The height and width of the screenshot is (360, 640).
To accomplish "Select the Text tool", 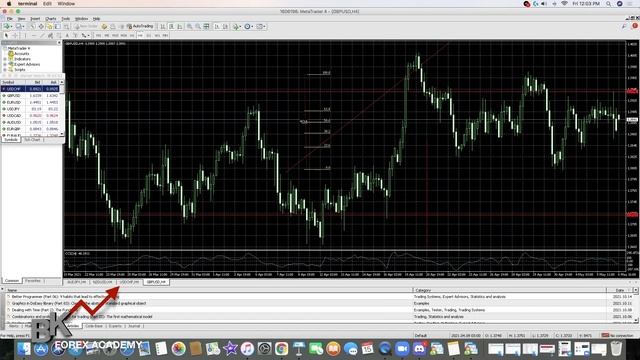I will pyautogui.click(x=67, y=36).
